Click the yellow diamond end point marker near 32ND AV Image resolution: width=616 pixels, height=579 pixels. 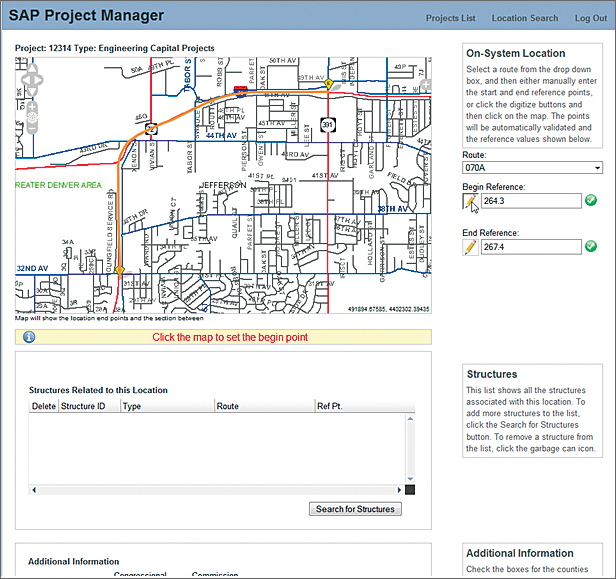pyautogui.click(x=120, y=270)
